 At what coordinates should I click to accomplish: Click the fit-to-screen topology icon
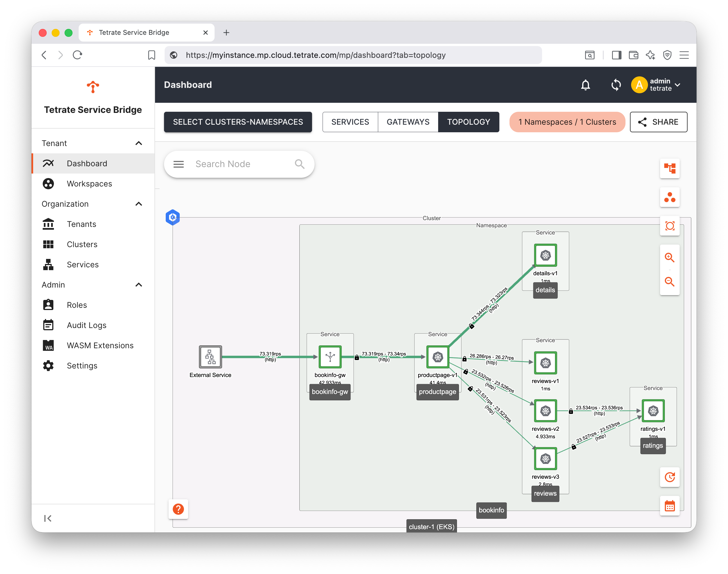(x=669, y=226)
